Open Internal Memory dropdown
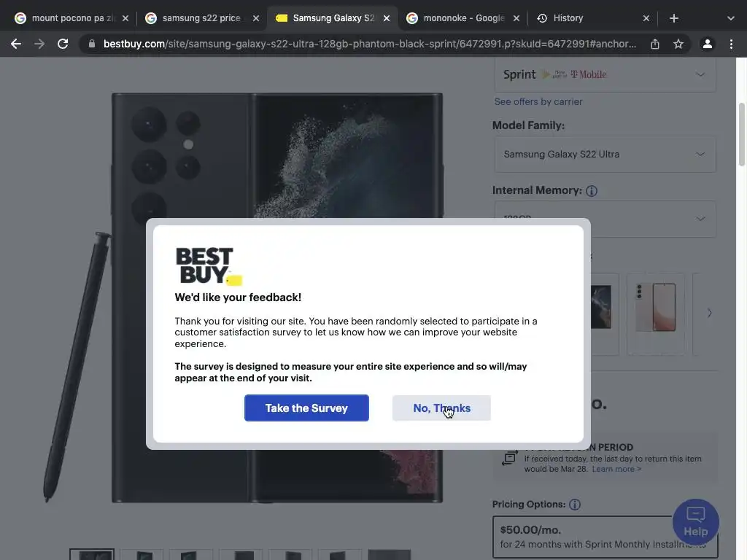This screenshot has width=747, height=560. click(x=605, y=219)
